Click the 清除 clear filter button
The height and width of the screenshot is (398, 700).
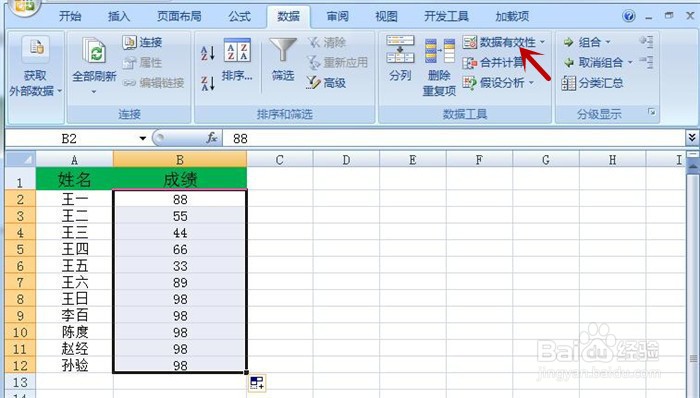coord(326,42)
